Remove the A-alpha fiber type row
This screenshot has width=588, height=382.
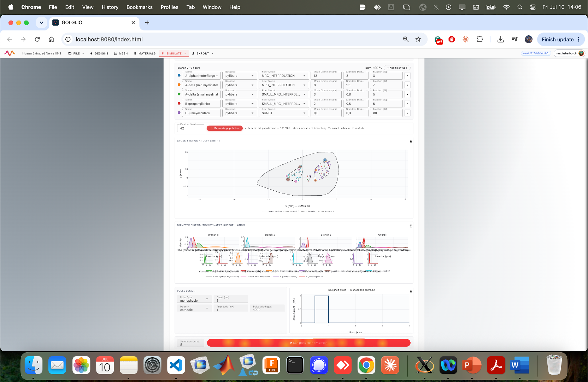(407, 76)
